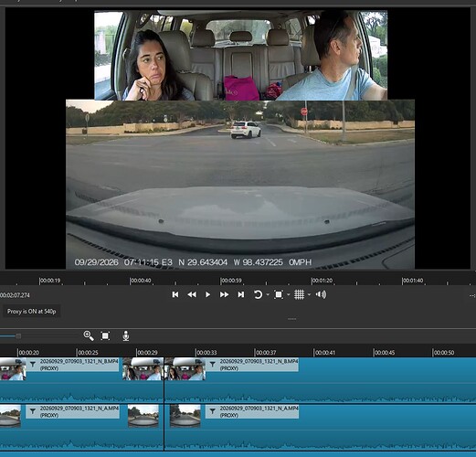Select second N_B.MP4 clip label on top track

pos(259,365)
